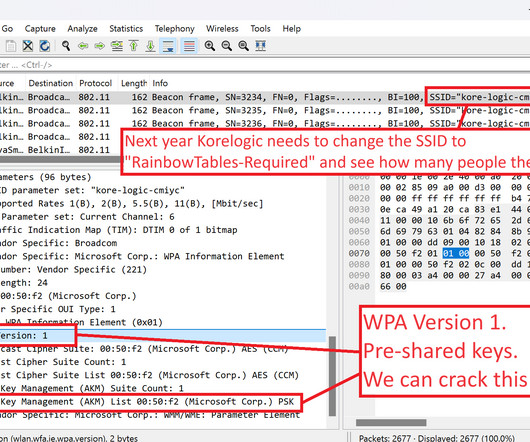This screenshot has height=442, width=530.
Task: Click the packet details vertical scrollbar
Action: click(332, 376)
